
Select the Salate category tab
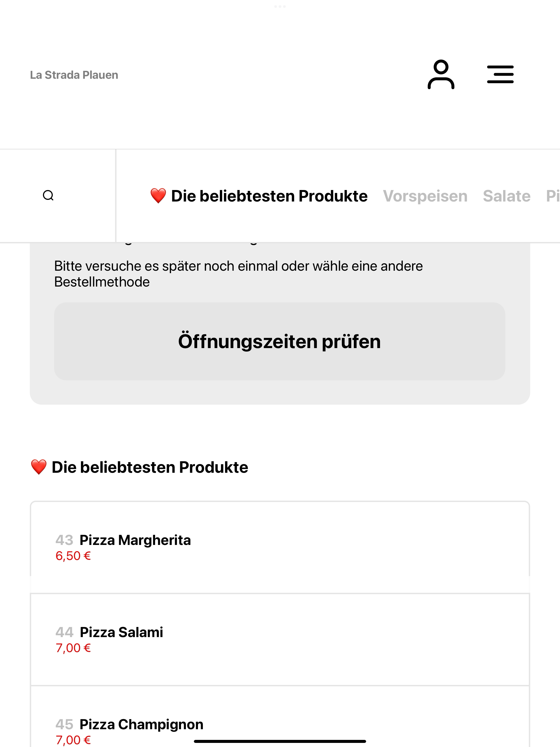pos(507,196)
